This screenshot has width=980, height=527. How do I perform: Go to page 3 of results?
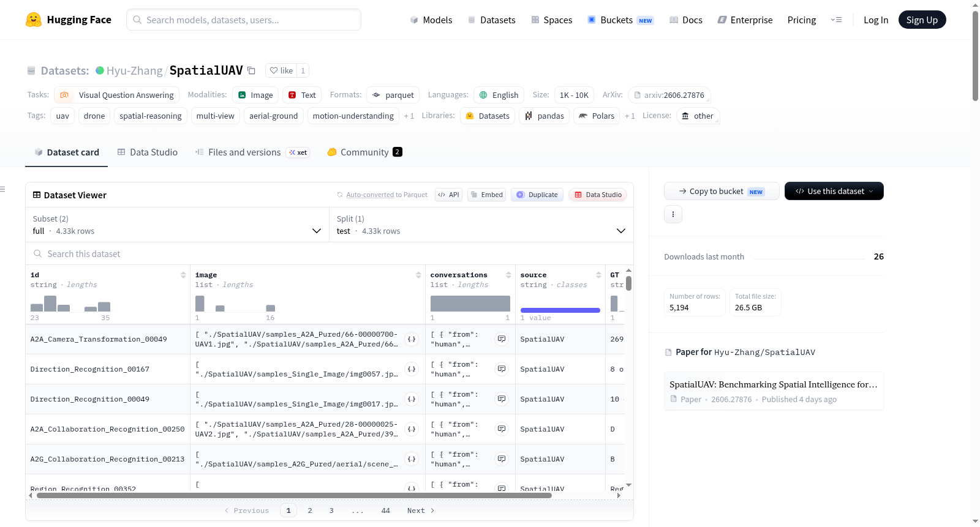(x=331, y=510)
